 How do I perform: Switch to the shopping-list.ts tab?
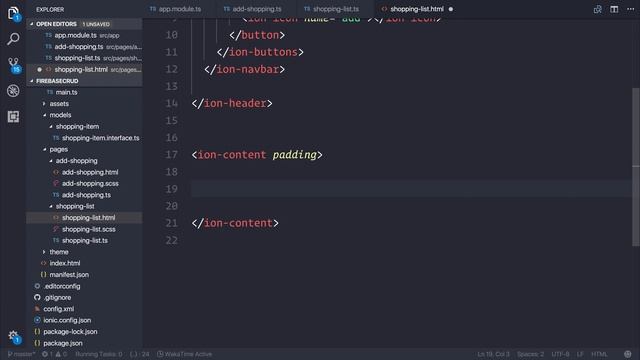(332, 9)
